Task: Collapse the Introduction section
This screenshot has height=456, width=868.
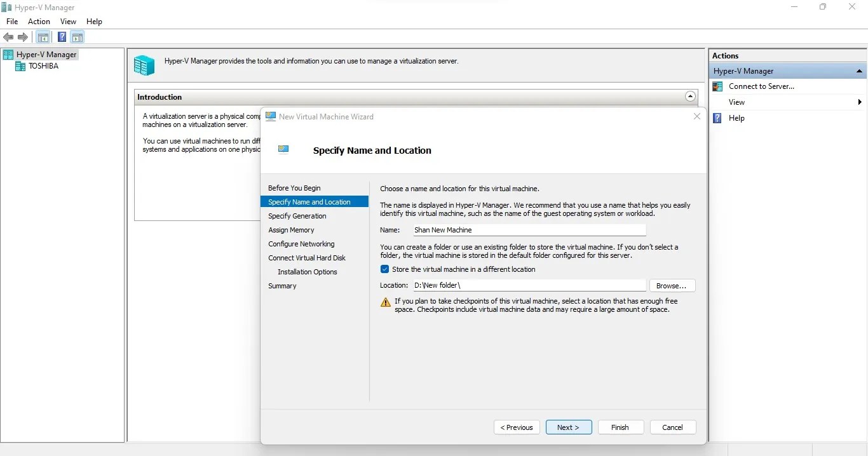Action: tap(690, 96)
